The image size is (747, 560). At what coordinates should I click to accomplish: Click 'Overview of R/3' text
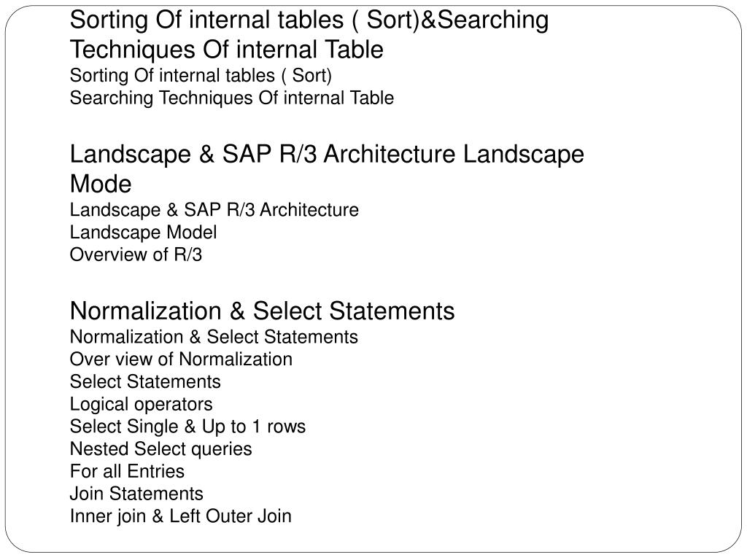point(136,254)
